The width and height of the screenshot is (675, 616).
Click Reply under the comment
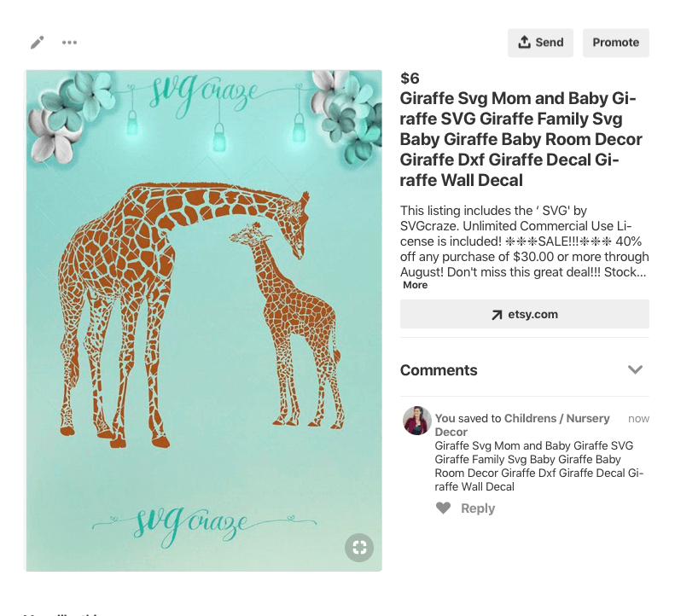478,508
